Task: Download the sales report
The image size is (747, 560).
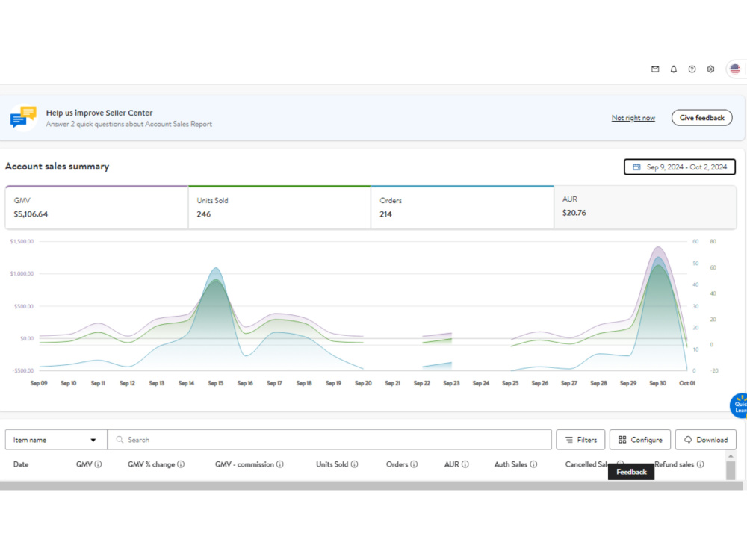Action: (x=706, y=440)
